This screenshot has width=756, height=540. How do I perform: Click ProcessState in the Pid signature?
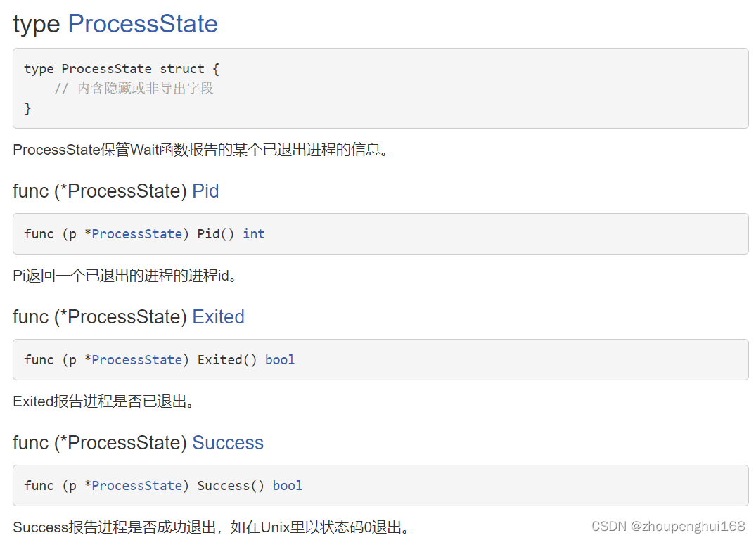tap(137, 234)
